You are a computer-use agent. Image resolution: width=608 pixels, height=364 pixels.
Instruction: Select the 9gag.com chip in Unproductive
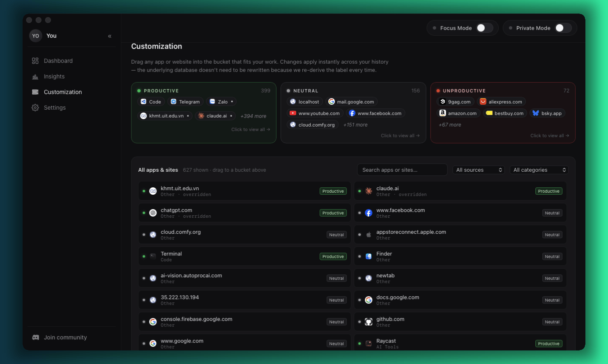(455, 102)
